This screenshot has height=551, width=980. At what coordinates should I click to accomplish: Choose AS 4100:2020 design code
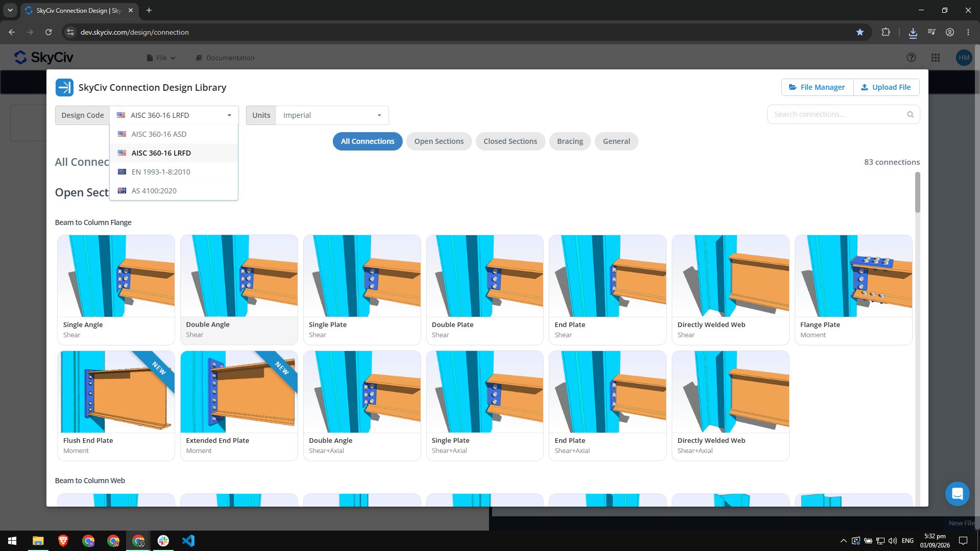(x=174, y=191)
